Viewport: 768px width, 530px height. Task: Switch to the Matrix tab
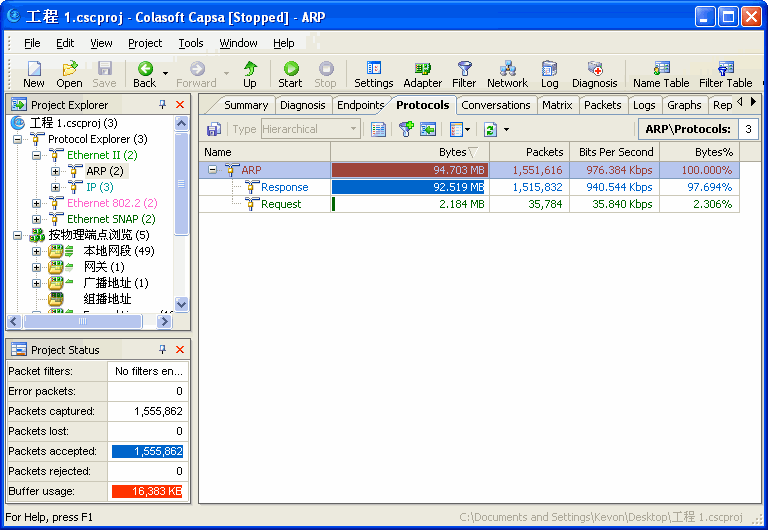[x=557, y=105]
